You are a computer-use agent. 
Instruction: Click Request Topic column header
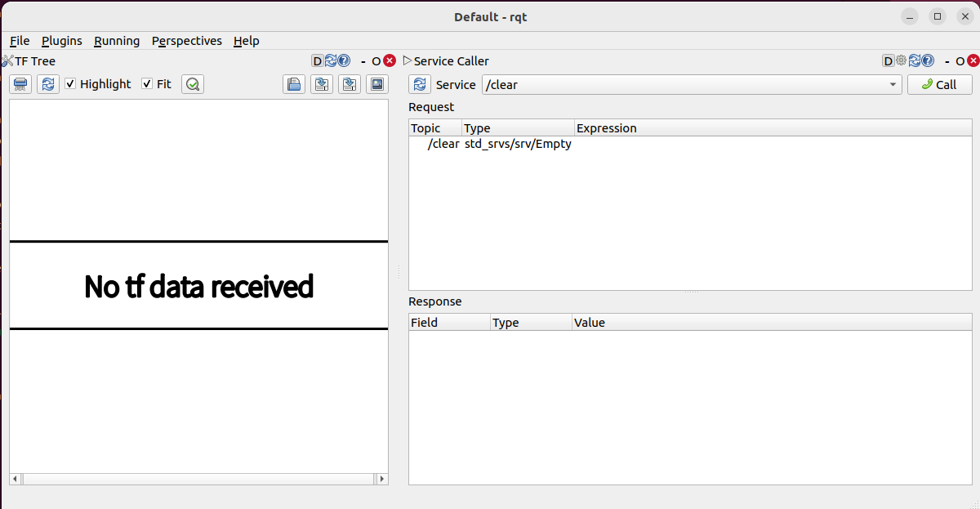pos(435,128)
